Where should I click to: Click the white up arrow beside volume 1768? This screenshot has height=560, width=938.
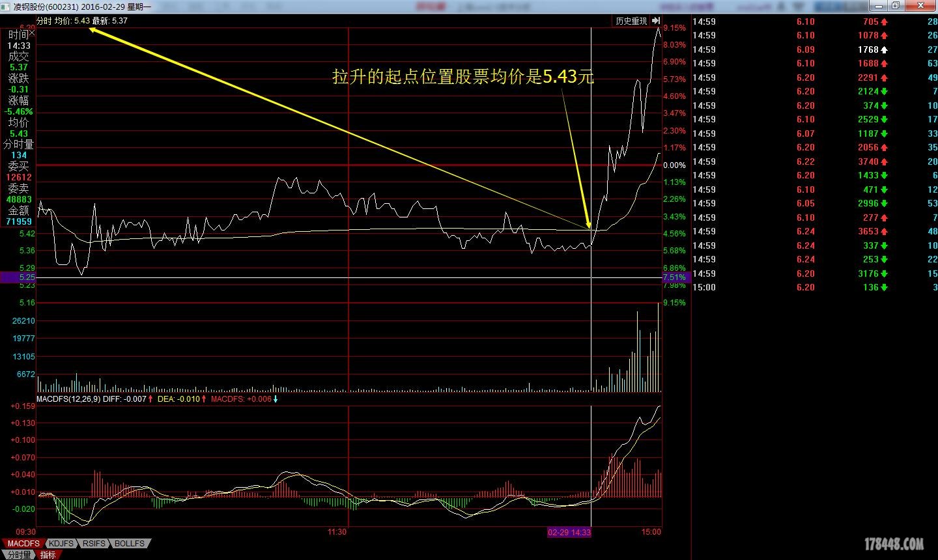click(885, 49)
